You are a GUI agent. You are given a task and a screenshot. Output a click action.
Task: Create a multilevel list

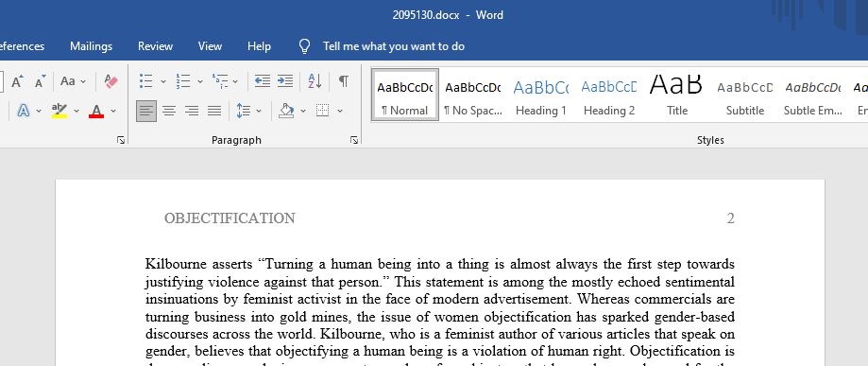click(220, 81)
